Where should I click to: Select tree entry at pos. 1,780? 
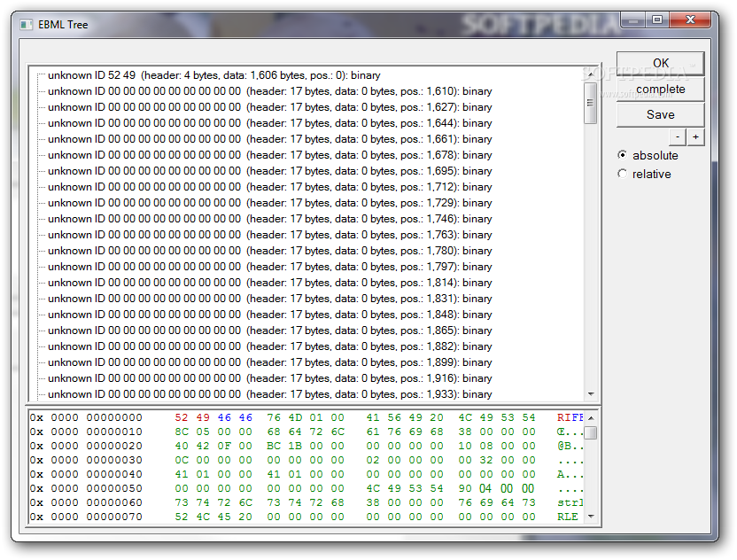point(270,251)
